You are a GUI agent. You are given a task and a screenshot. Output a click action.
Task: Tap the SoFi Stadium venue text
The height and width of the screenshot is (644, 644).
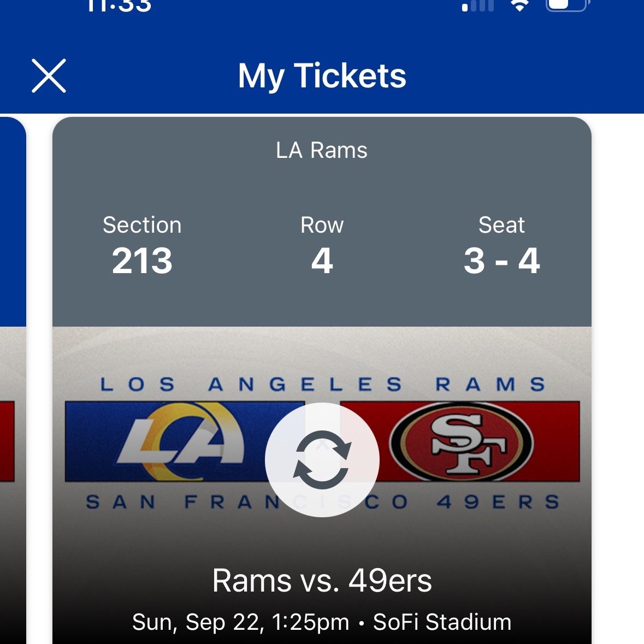click(x=442, y=622)
